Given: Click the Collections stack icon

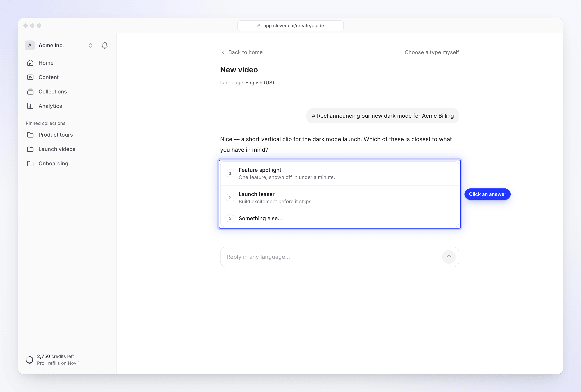Looking at the screenshot, I should click(x=30, y=92).
